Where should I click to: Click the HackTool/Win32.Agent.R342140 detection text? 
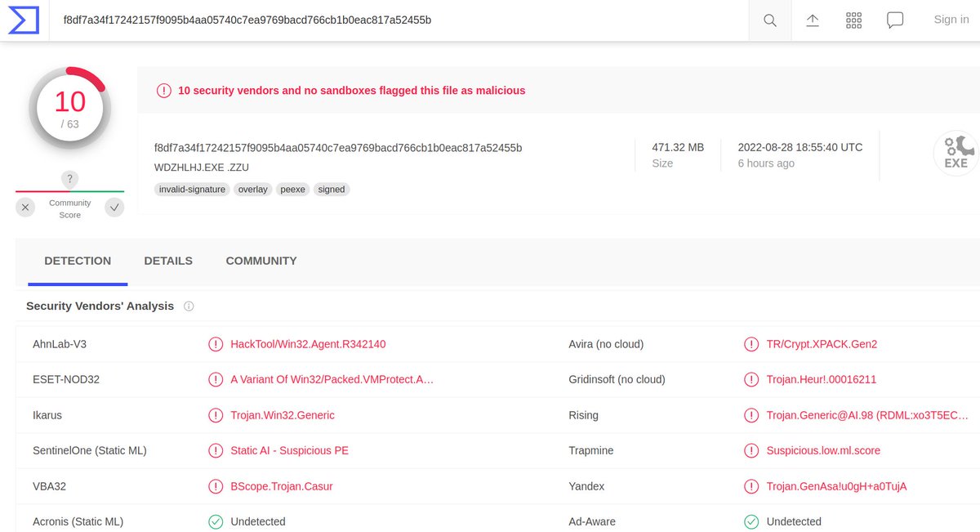pos(308,344)
